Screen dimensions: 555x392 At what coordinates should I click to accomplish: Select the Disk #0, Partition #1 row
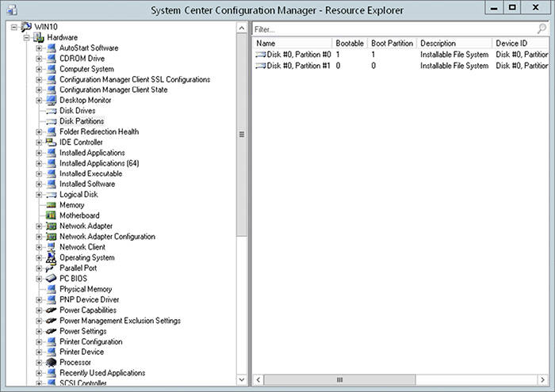point(401,66)
